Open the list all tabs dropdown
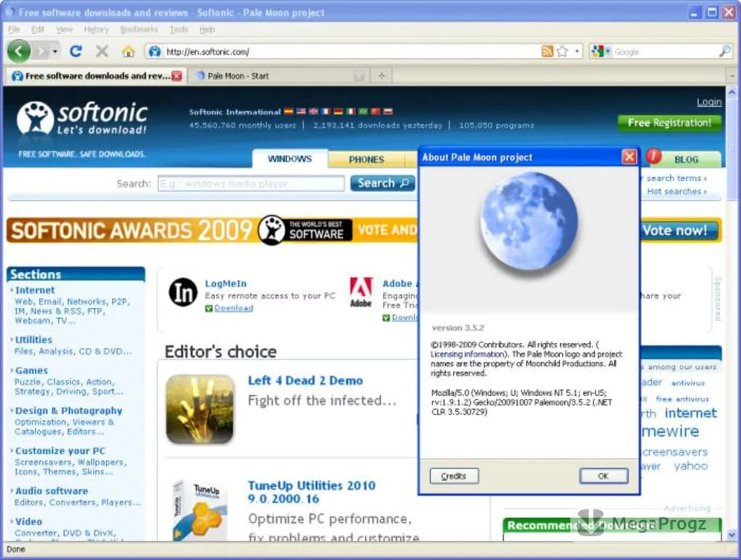 click(x=732, y=76)
